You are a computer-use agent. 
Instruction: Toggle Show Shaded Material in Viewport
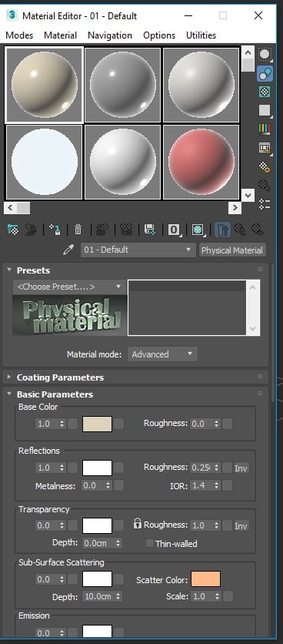pos(198,230)
